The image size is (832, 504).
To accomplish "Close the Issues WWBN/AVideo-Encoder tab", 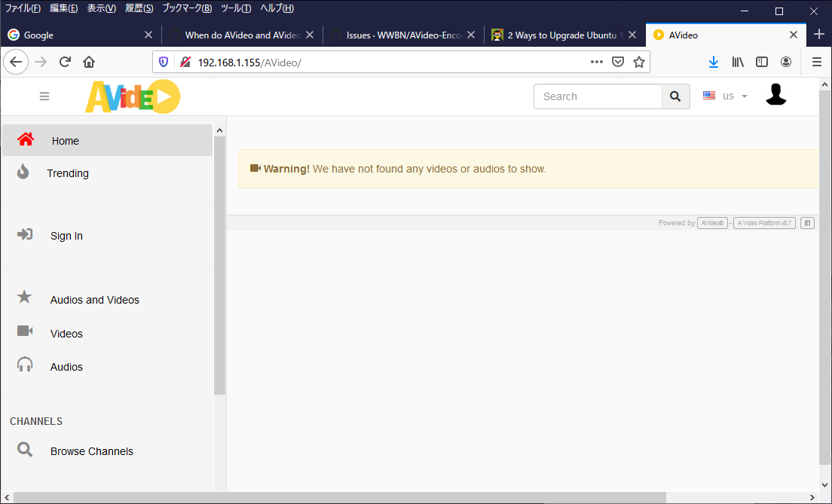I will [x=471, y=35].
